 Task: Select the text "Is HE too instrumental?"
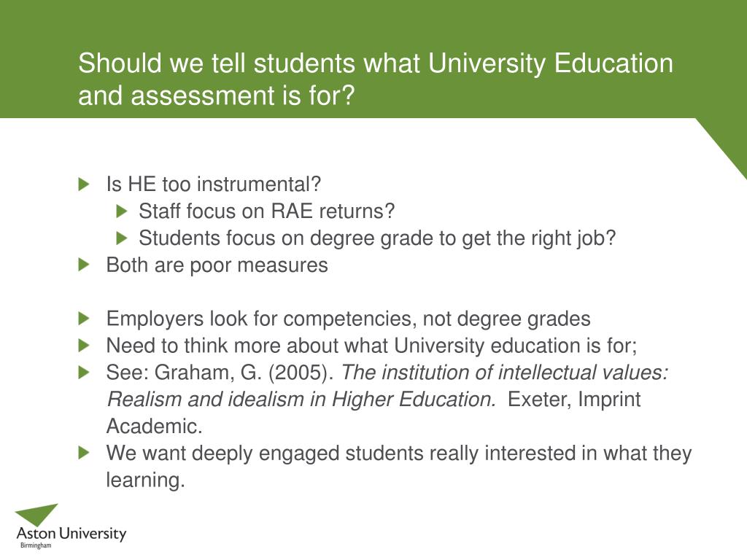pos(214,184)
